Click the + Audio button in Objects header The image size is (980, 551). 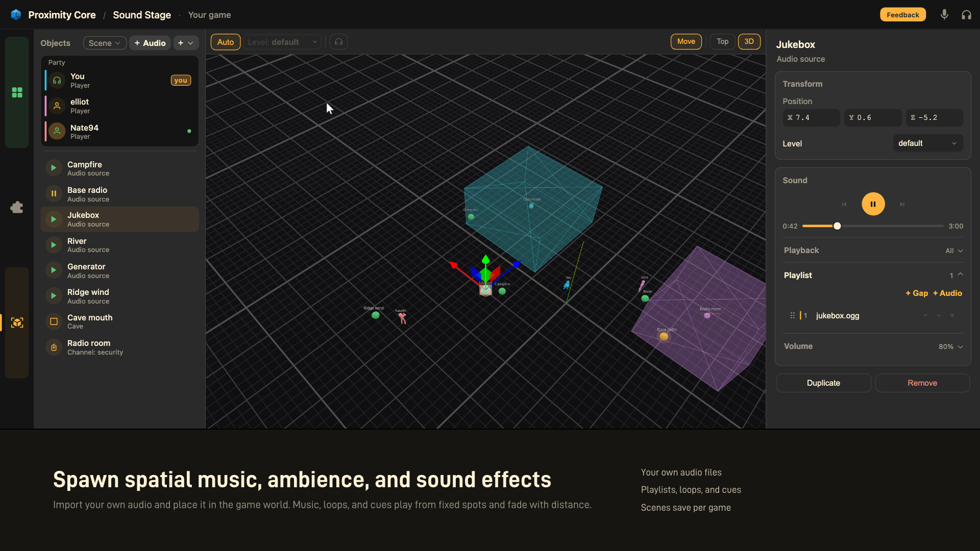[150, 43]
